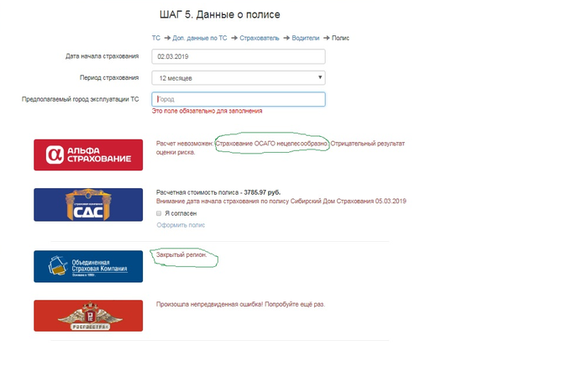Click the "Оформить полис" link
Image resolution: width=588 pixels, height=367 pixels.
[x=181, y=225]
